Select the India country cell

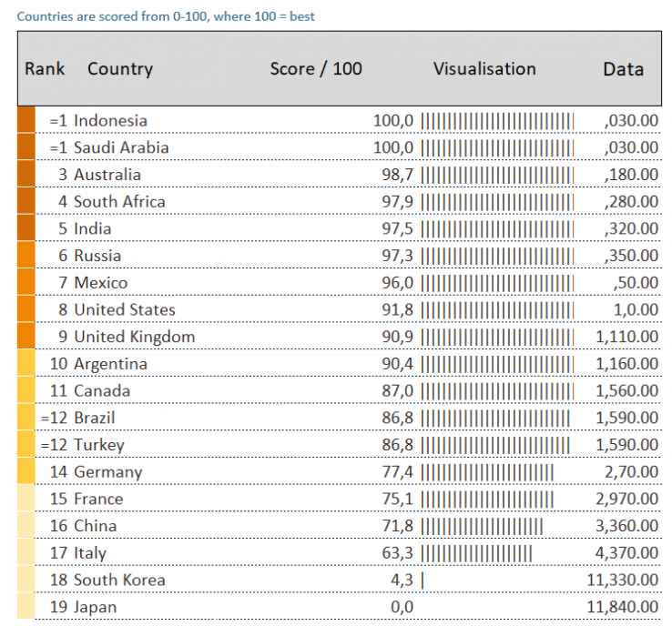93,228
